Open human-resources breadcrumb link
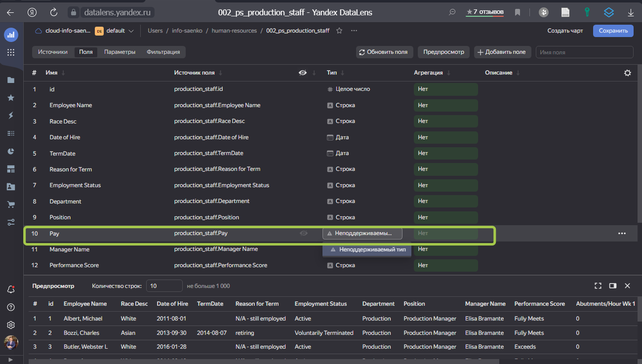The height and width of the screenshot is (364, 642). click(x=235, y=31)
